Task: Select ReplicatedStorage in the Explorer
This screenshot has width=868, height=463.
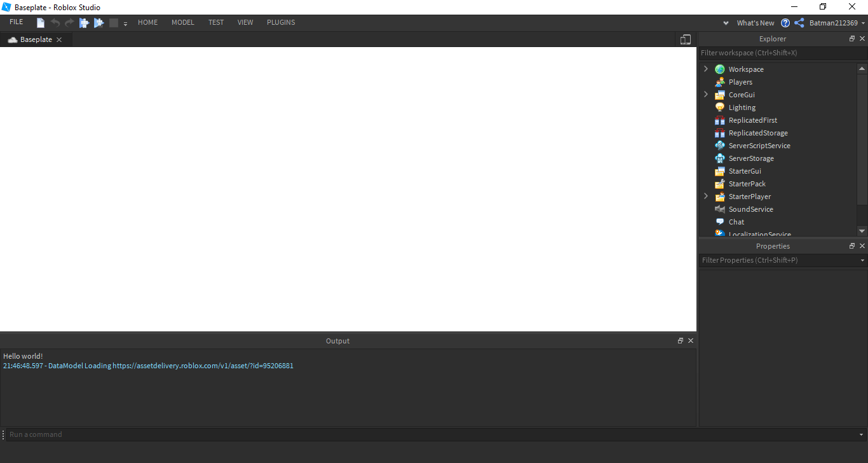Action: [x=758, y=133]
